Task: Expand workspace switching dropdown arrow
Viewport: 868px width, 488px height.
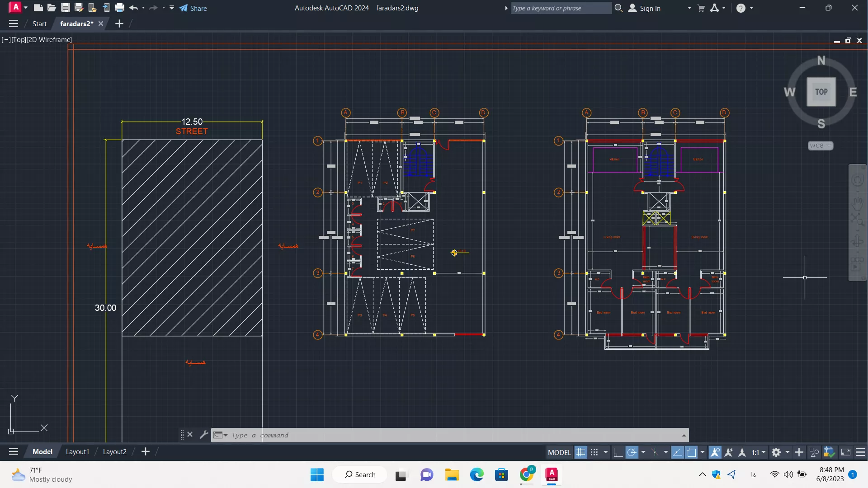Action: (x=788, y=452)
